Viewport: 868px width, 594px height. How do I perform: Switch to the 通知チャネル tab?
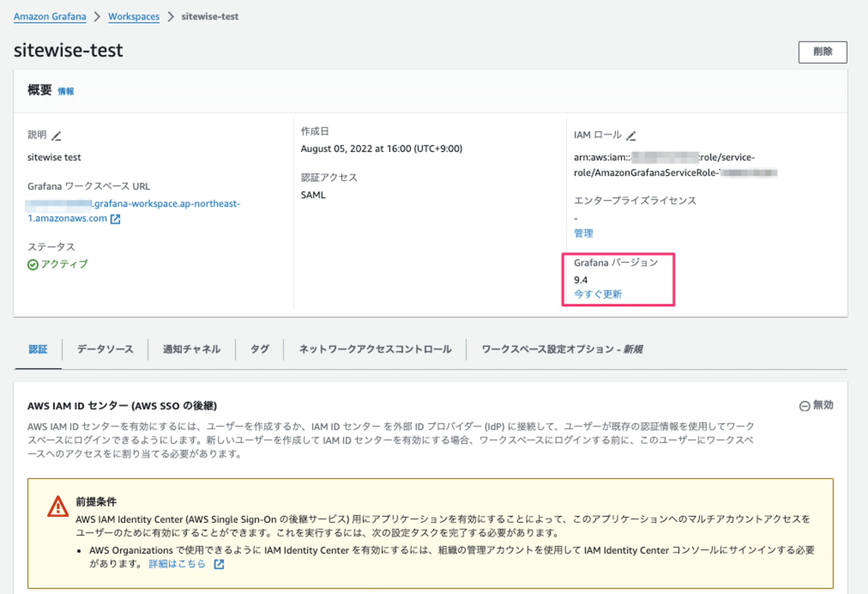tap(191, 349)
